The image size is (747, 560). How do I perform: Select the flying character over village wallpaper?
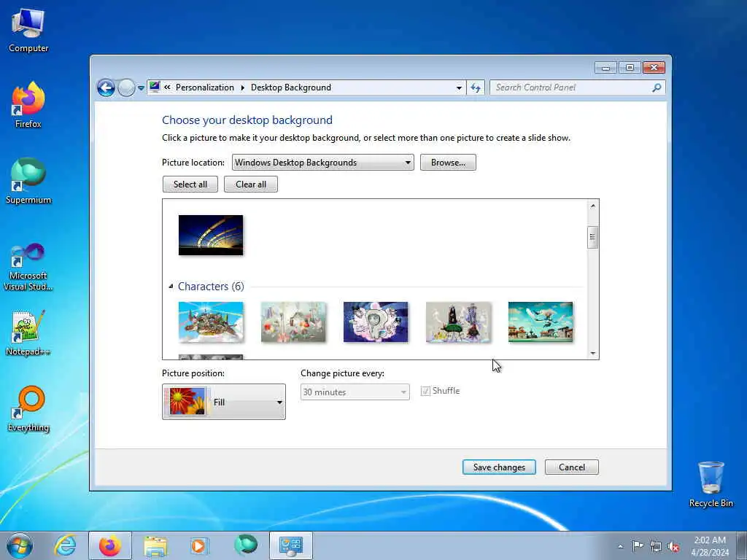541,322
